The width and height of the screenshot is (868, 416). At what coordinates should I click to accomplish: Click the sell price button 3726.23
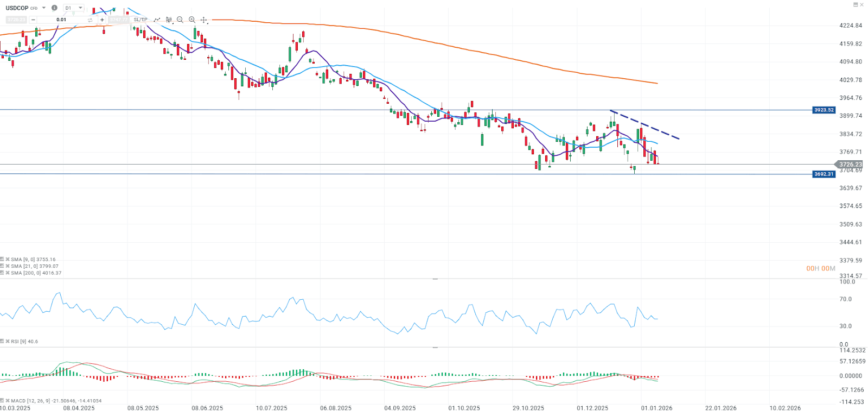(x=16, y=20)
